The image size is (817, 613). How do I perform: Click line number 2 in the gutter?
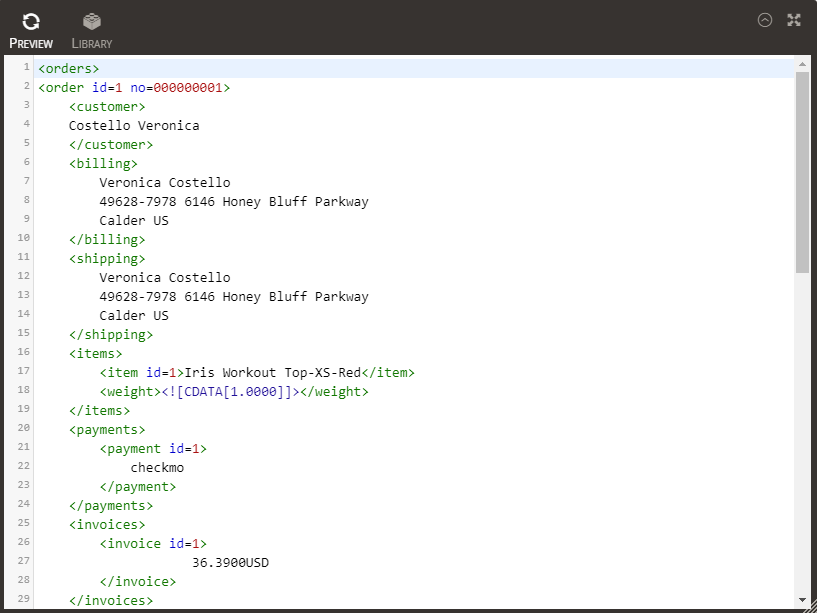pos(27,85)
